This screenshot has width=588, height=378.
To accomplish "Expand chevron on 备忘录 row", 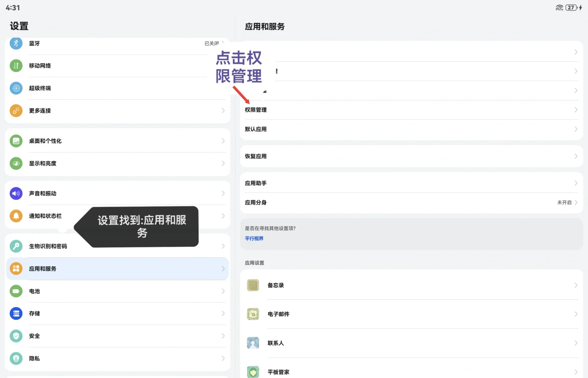I will coord(576,285).
